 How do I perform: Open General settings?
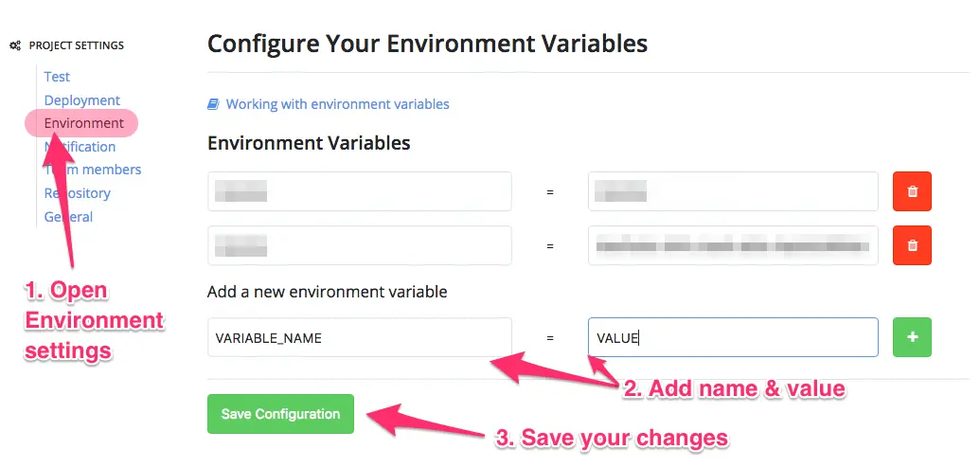(68, 217)
